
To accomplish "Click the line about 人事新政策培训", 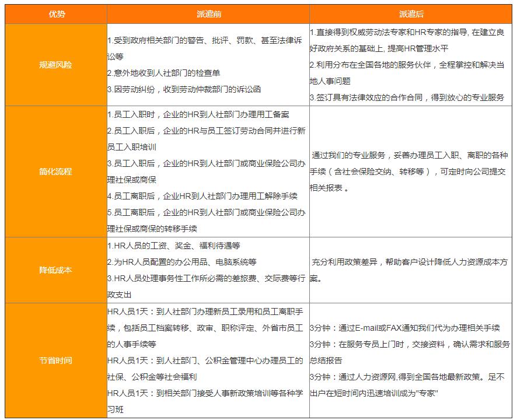I will coord(205,393).
